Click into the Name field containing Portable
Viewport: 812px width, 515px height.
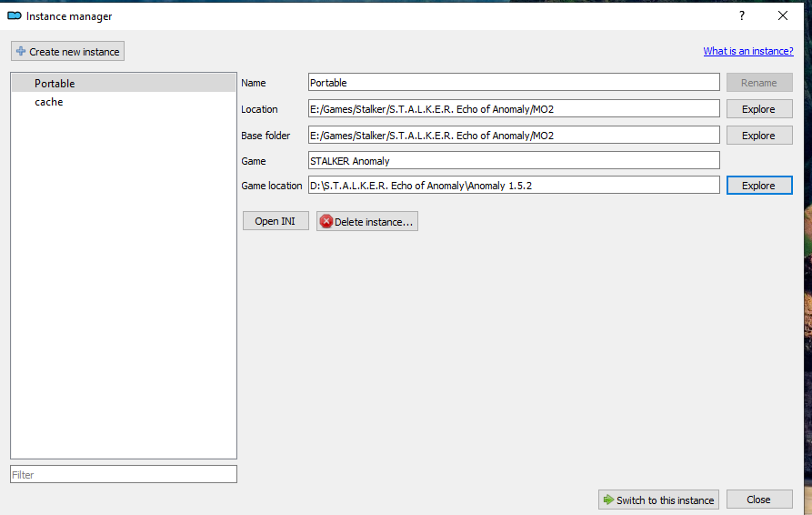tap(514, 83)
